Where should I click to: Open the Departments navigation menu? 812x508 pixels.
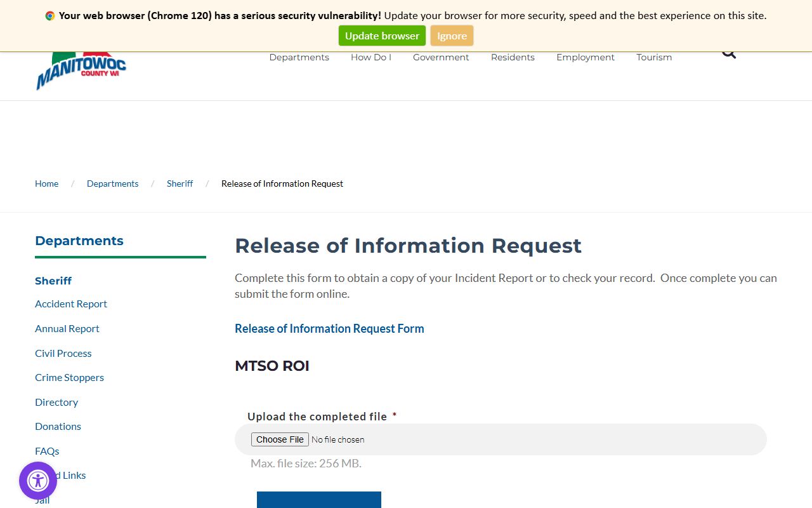pos(299,57)
